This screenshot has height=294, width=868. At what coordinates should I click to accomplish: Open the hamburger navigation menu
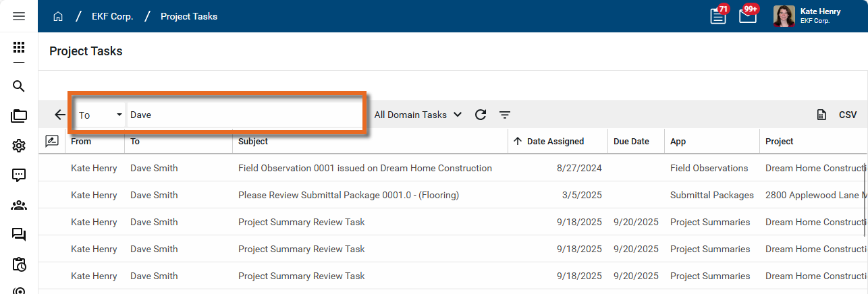click(x=19, y=16)
